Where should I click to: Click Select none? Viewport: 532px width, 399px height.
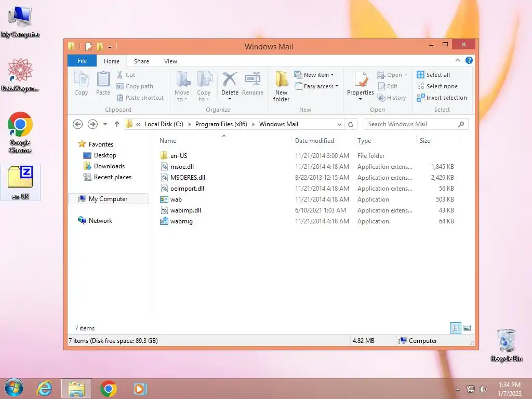coord(437,86)
